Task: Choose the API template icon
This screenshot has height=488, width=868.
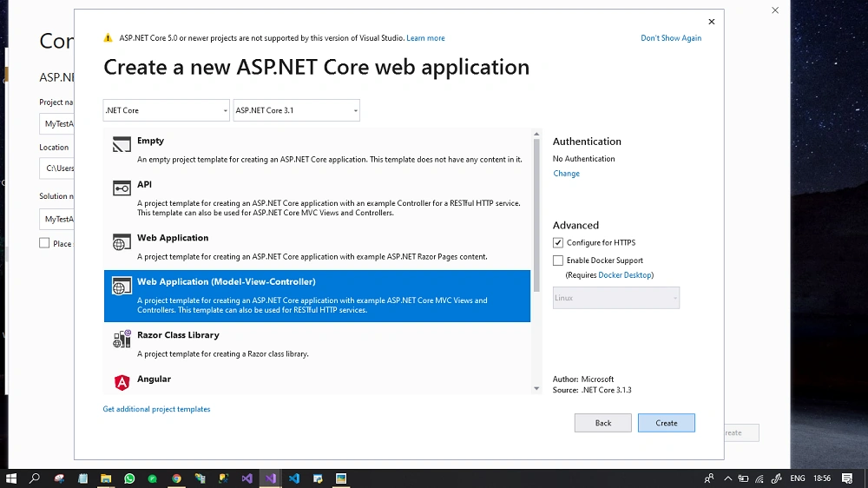Action: 122,188
